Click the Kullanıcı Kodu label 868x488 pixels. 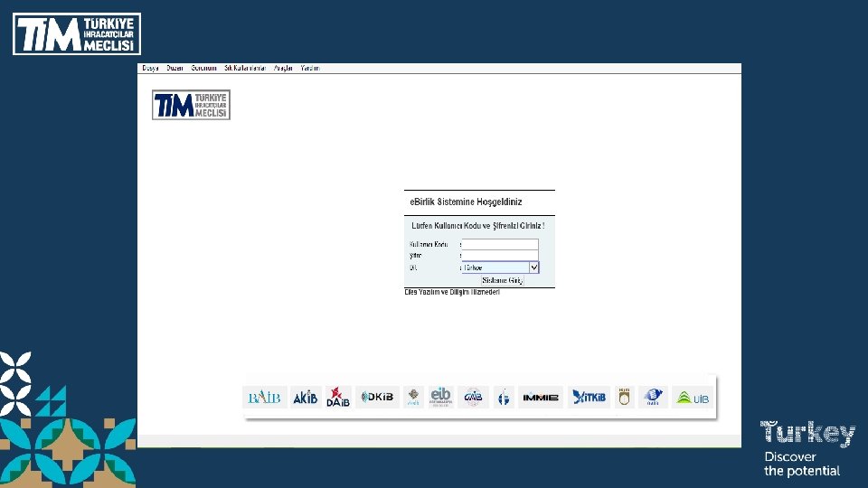click(x=429, y=245)
